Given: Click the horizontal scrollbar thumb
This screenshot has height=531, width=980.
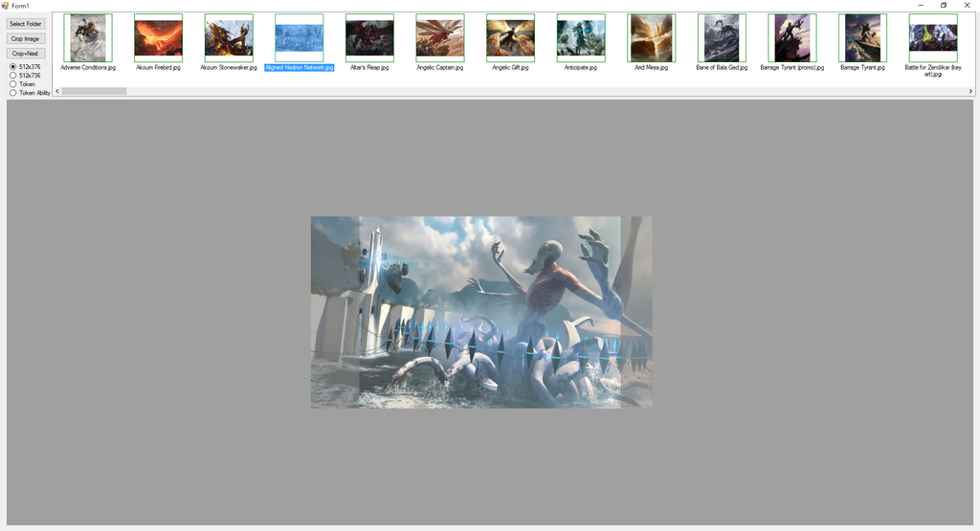Looking at the screenshot, I should tap(94, 91).
